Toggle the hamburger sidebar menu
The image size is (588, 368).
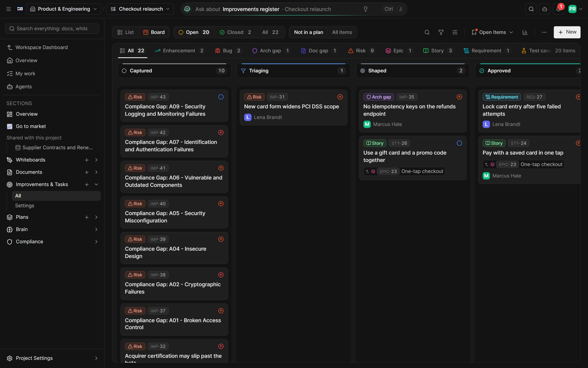click(9, 9)
